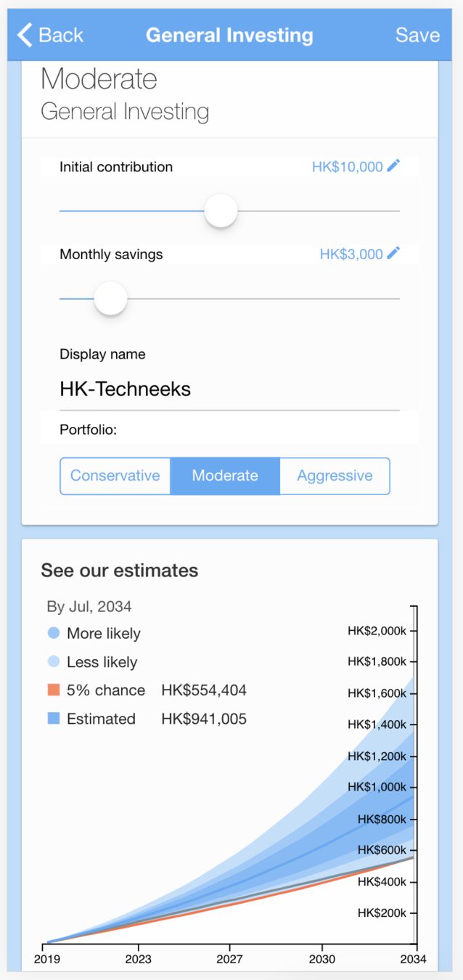Viewport: 463px width, 980px height.
Task: Click the Less likely legend dot
Action: 53,662
